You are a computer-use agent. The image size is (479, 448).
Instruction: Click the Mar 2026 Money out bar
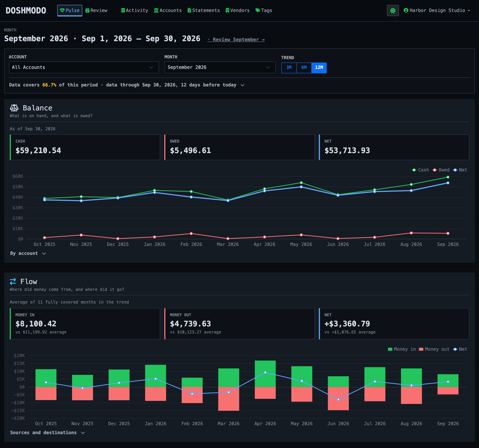click(228, 399)
